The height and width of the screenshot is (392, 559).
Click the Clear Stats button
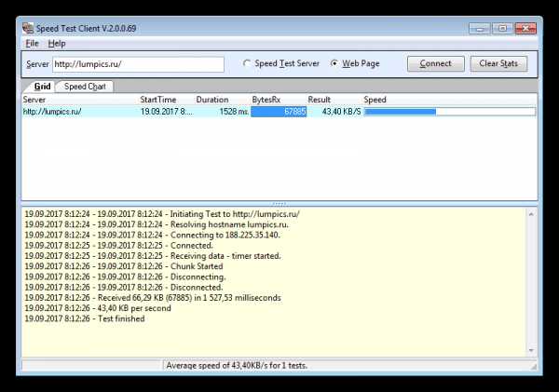pos(498,64)
